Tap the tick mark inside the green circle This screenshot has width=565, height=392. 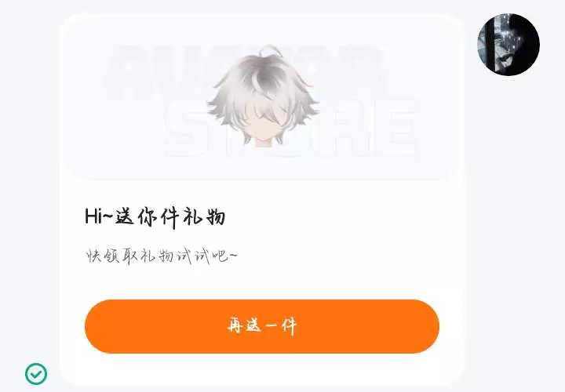click(x=35, y=375)
